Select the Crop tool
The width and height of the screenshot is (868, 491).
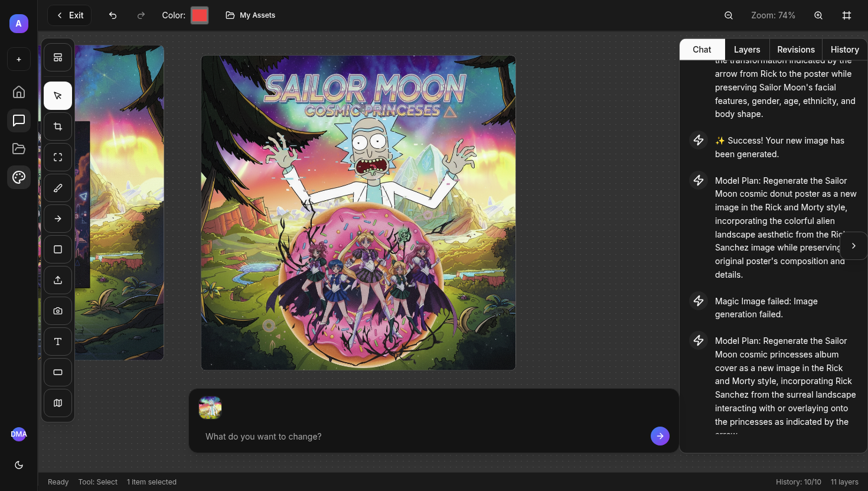coord(58,126)
